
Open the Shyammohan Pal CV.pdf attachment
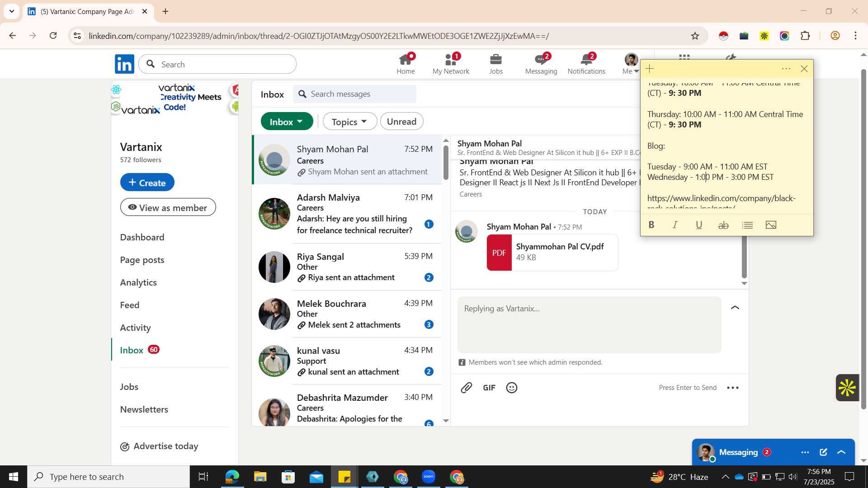552,252
